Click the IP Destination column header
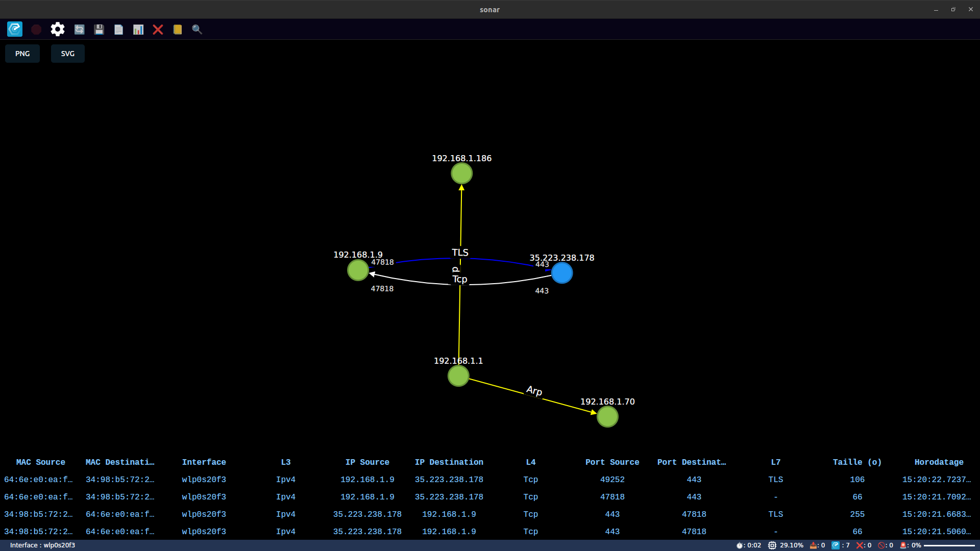 click(x=449, y=462)
